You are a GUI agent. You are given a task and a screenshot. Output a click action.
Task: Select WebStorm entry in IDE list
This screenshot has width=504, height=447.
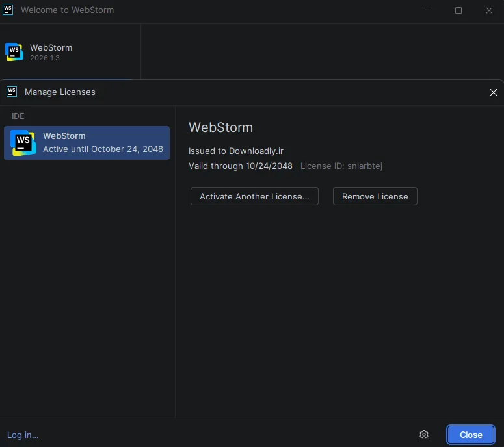point(86,142)
